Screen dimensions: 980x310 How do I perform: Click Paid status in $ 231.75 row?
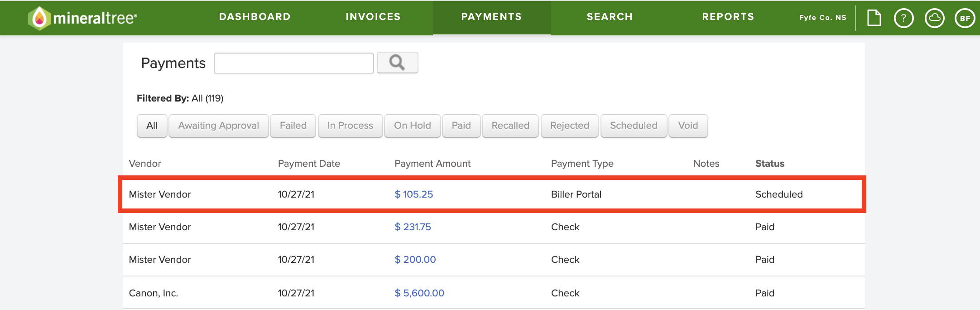coord(765,227)
